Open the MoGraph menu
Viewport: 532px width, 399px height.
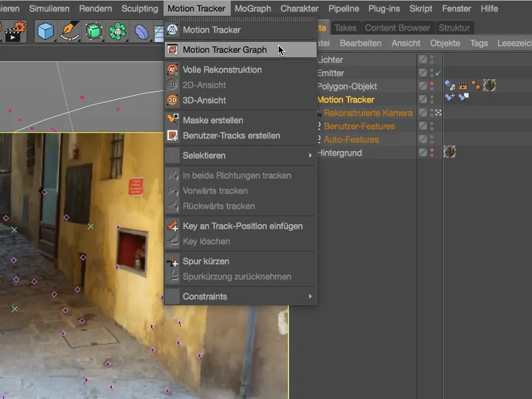click(252, 9)
